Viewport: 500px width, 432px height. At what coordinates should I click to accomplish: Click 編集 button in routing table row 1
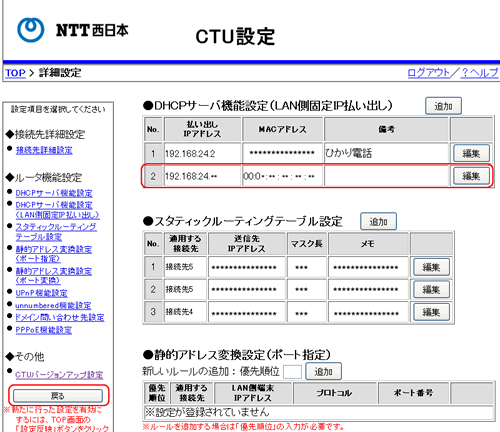click(x=431, y=267)
